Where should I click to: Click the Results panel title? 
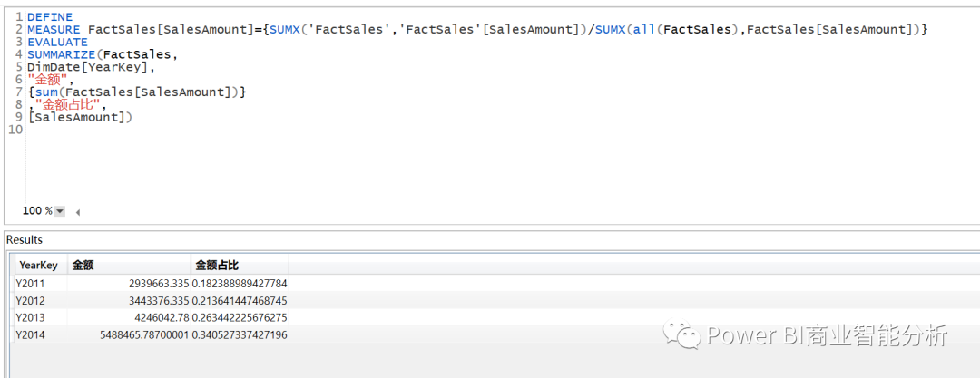24,240
